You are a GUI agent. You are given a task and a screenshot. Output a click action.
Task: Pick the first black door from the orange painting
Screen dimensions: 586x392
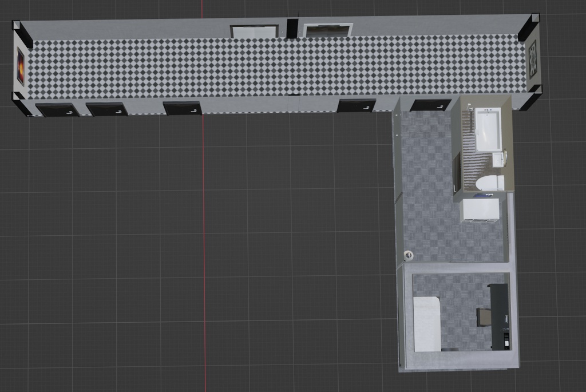point(57,110)
